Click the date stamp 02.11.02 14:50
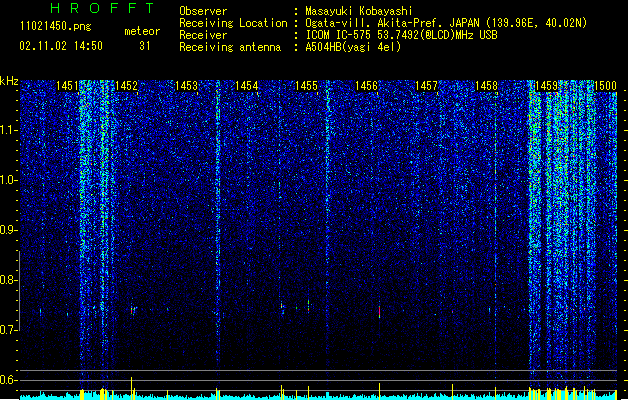This screenshot has height=400, width=629. click(x=61, y=46)
